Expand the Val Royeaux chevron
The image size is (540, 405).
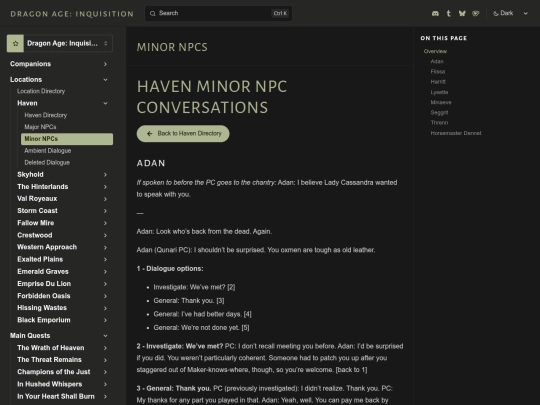(105, 199)
